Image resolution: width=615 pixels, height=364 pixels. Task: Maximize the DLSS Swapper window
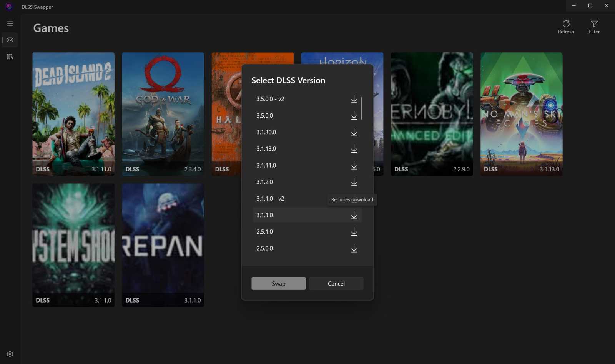click(x=590, y=6)
